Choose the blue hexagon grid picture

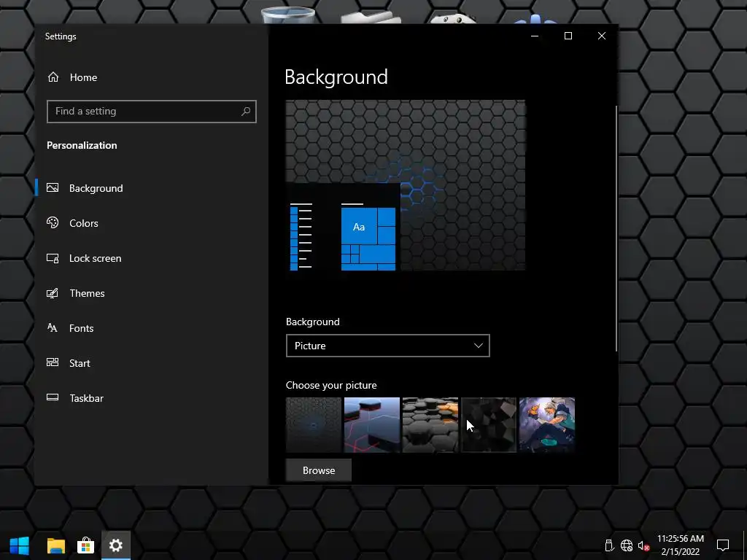pos(314,425)
